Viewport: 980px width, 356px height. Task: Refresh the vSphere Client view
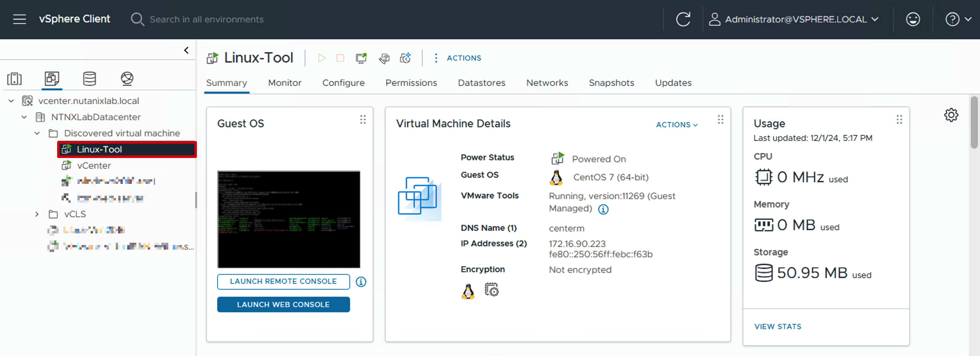click(x=683, y=19)
